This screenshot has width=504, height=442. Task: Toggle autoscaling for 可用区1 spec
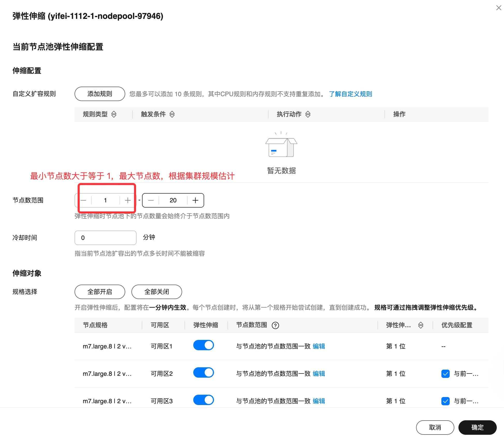(204, 345)
